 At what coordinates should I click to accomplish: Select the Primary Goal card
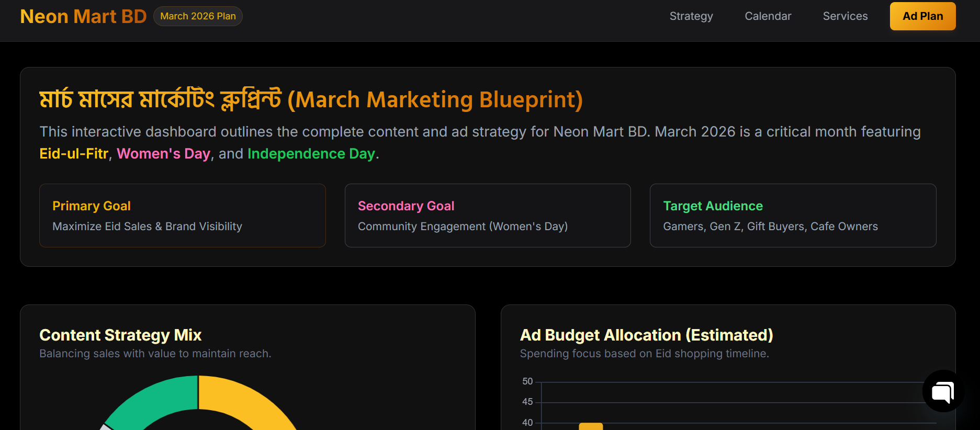click(x=182, y=216)
